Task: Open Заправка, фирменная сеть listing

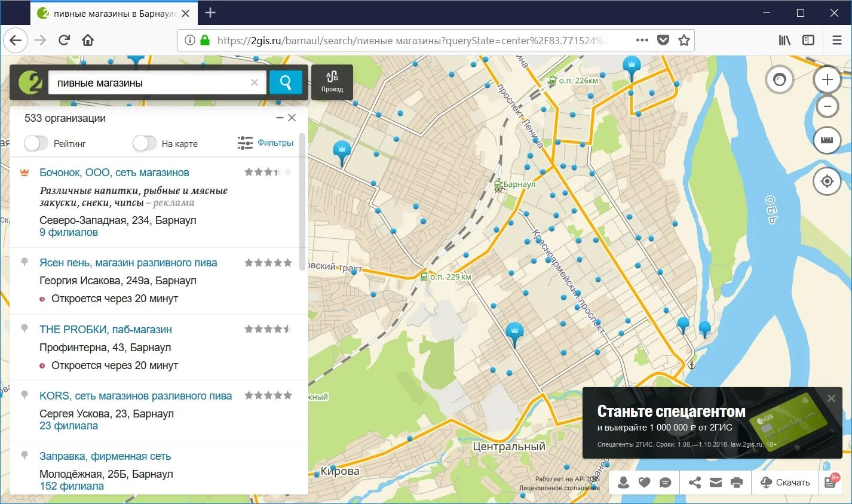Action: (x=105, y=456)
